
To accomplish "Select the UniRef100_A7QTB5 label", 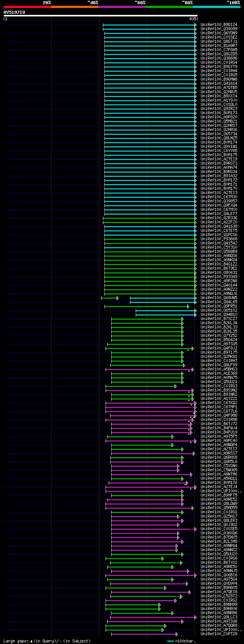I will (x=219, y=87).
